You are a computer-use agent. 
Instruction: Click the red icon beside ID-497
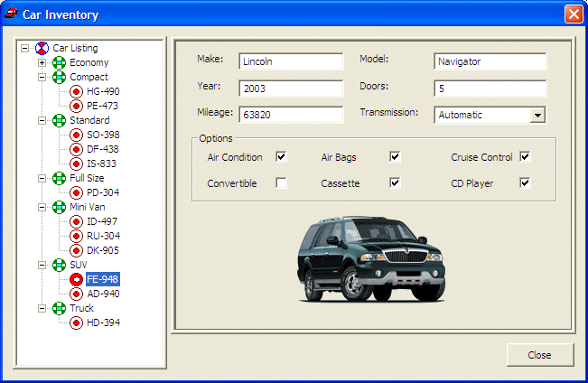click(76, 221)
